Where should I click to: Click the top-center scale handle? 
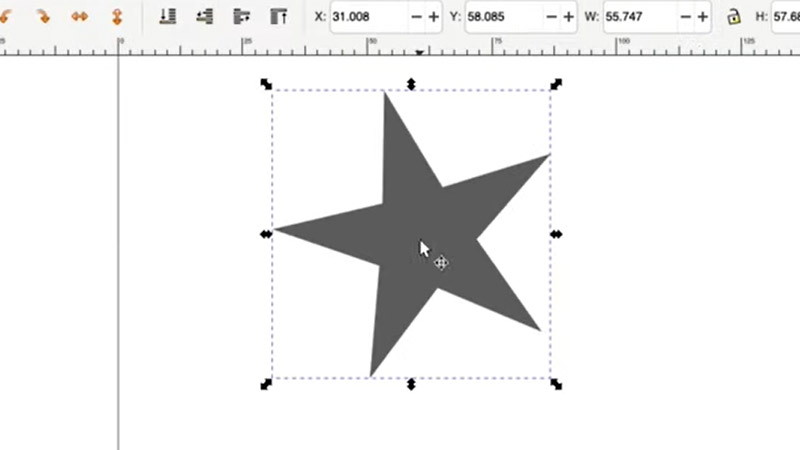click(411, 84)
